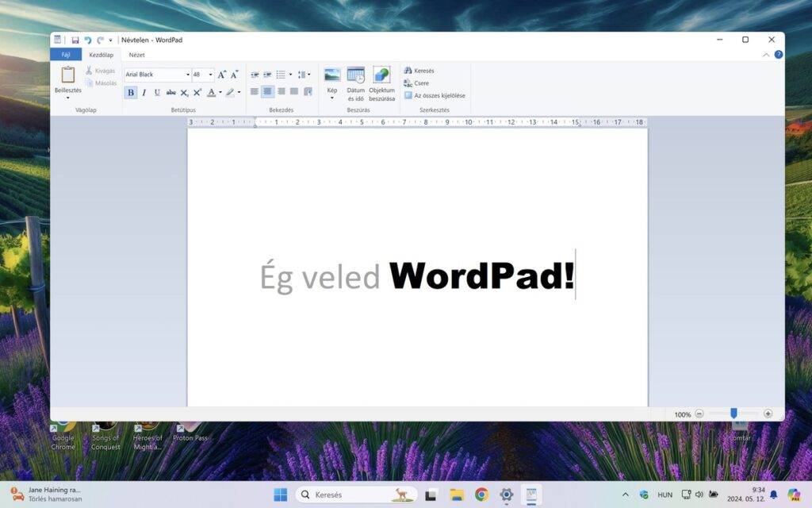Open the notification bell
Screen dimensions: 812x508
pos(774,495)
